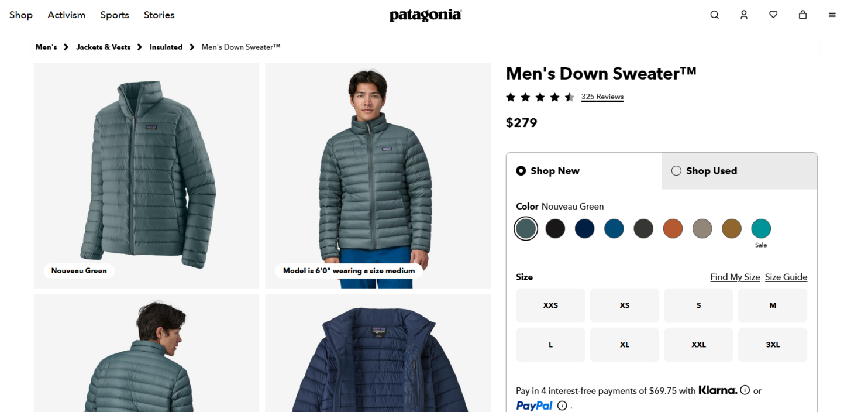Open the shopping bag icon
Image resolution: width=868 pixels, height=412 pixels.
point(802,15)
